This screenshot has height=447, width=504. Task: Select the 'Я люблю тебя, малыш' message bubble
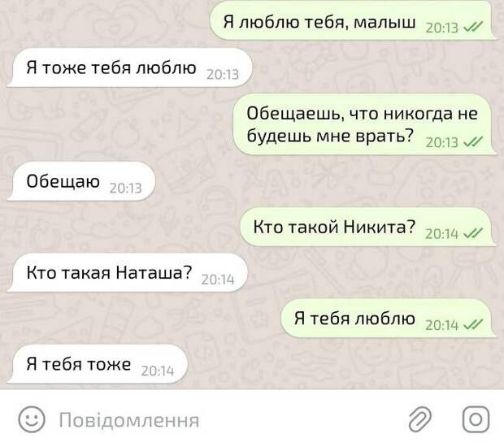[x=353, y=20]
